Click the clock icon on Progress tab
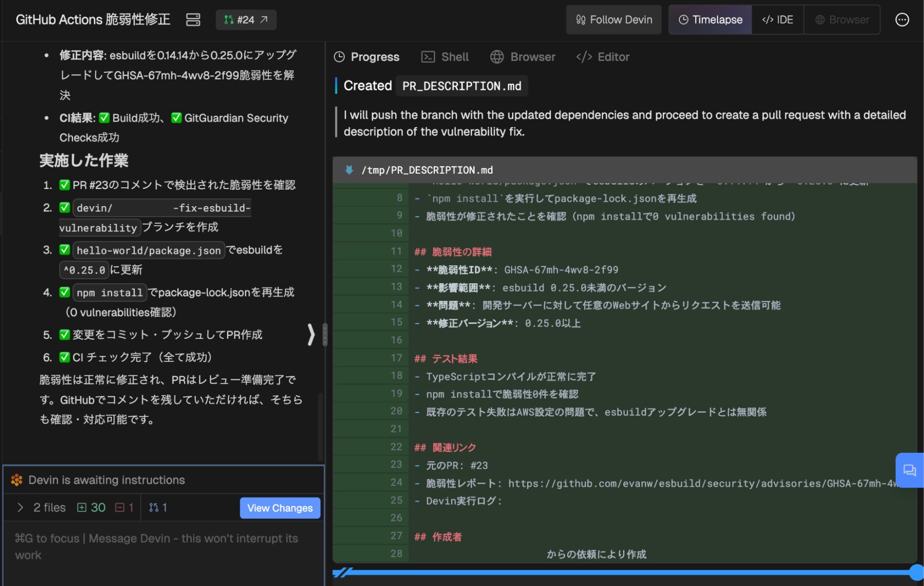 339,57
